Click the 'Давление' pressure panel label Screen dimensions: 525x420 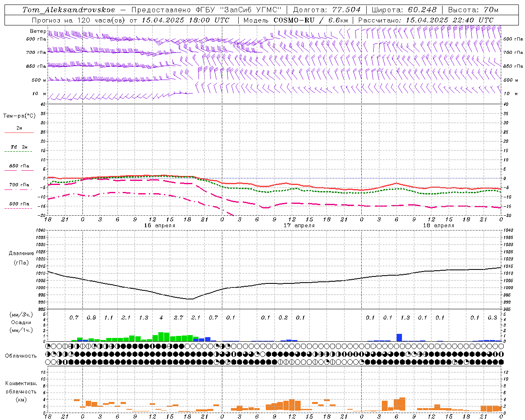21,253
